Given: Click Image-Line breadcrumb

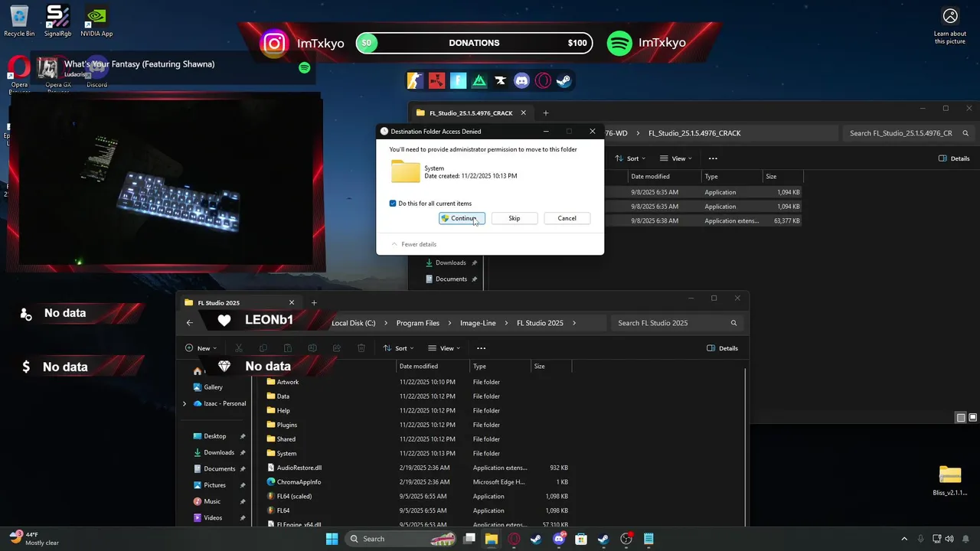Looking at the screenshot, I should point(478,323).
